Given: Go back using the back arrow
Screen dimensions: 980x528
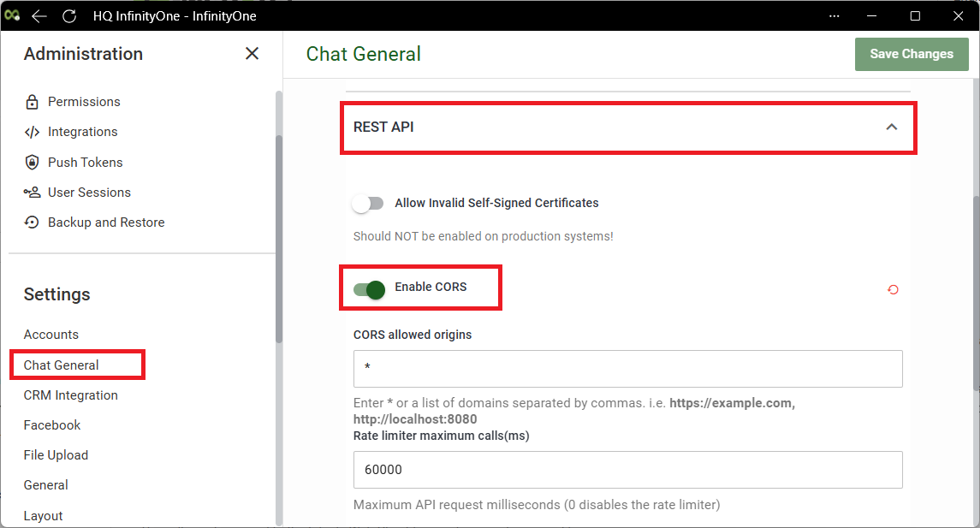Looking at the screenshot, I should point(39,16).
